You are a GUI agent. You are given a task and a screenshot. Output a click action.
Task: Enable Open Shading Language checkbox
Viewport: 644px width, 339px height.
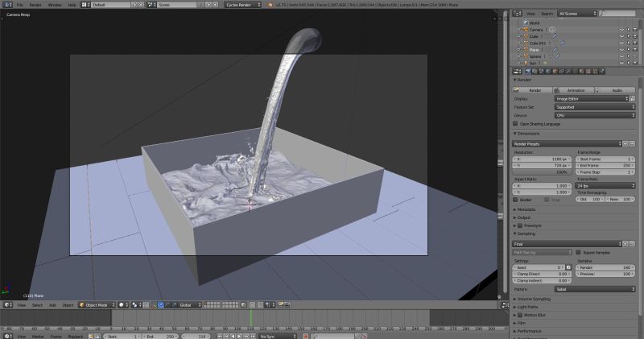click(515, 124)
